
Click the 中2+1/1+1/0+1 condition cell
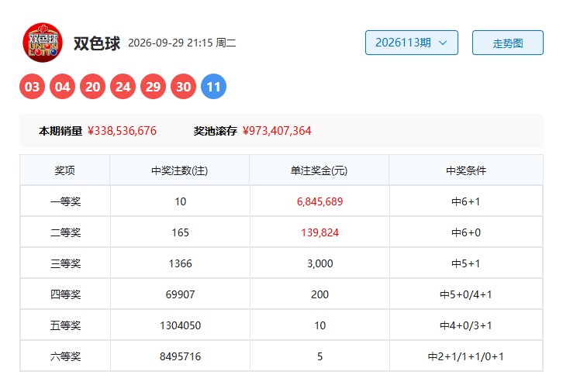coord(466,356)
